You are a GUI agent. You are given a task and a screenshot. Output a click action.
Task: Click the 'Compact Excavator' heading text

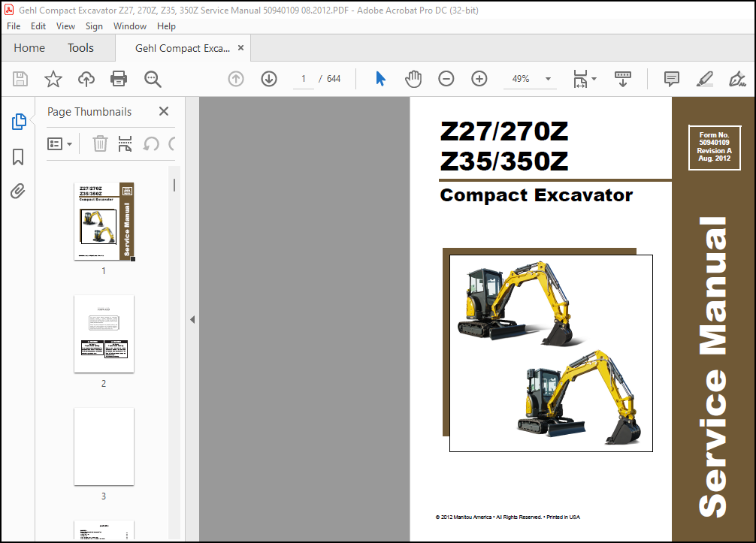[x=536, y=195]
